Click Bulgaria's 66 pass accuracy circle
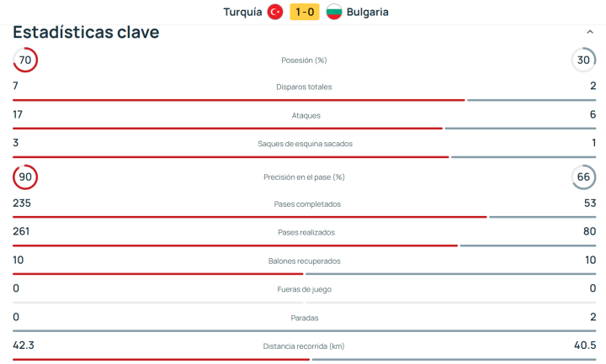Image resolution: width=606 pixels, height=364 pixels. (x=583, y=177)
